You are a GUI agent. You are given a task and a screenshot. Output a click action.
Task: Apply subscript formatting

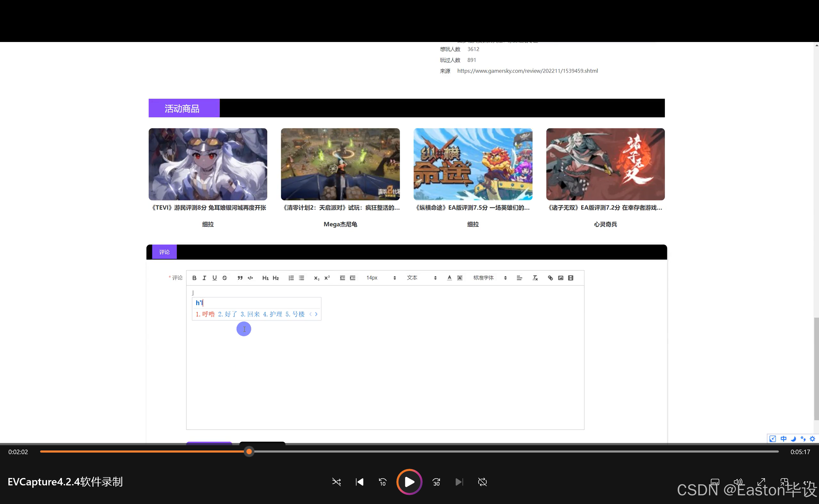pos(317,278)
